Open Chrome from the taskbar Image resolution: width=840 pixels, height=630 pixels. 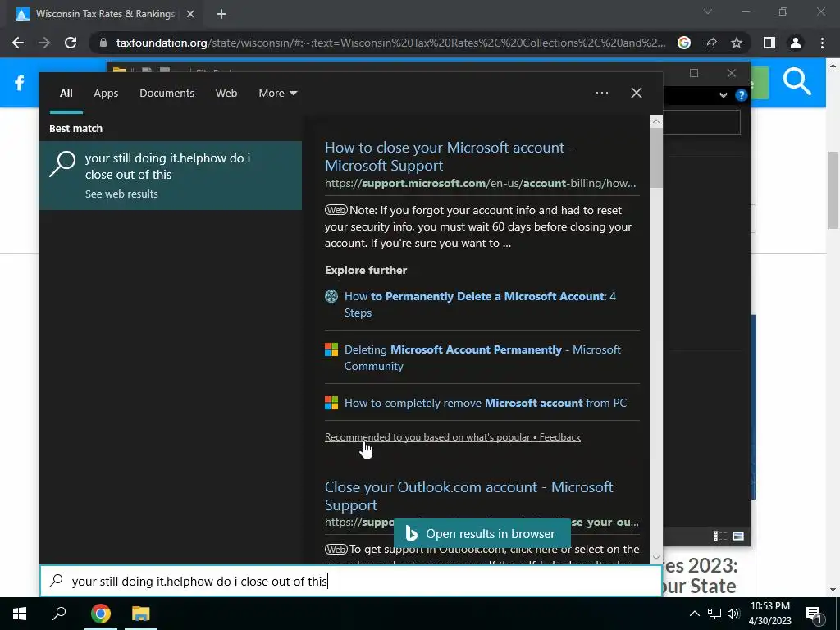[x=101, y=614]
